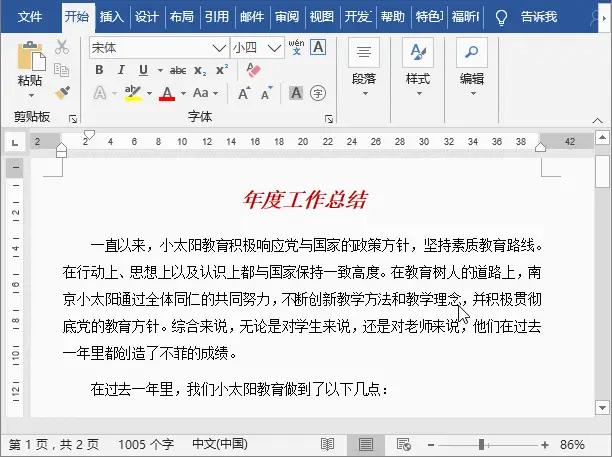Click the first line indent marker
This screenshot has height=457, width=612.
89,135
